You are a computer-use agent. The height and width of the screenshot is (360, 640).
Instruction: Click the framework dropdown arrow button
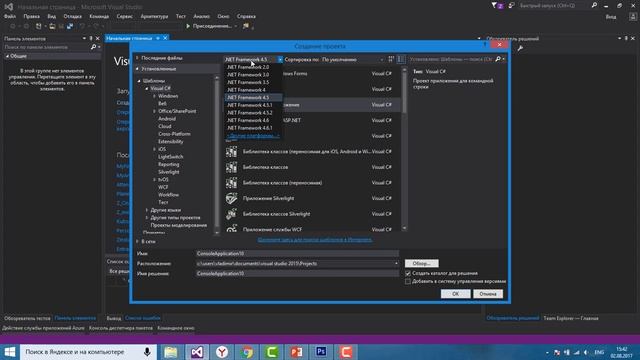point(280,60)
